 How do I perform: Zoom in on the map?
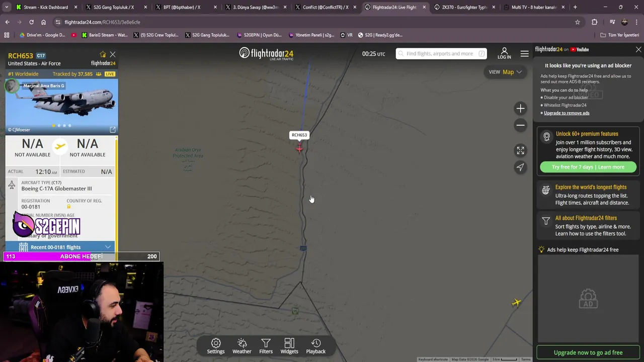[520, 109]
